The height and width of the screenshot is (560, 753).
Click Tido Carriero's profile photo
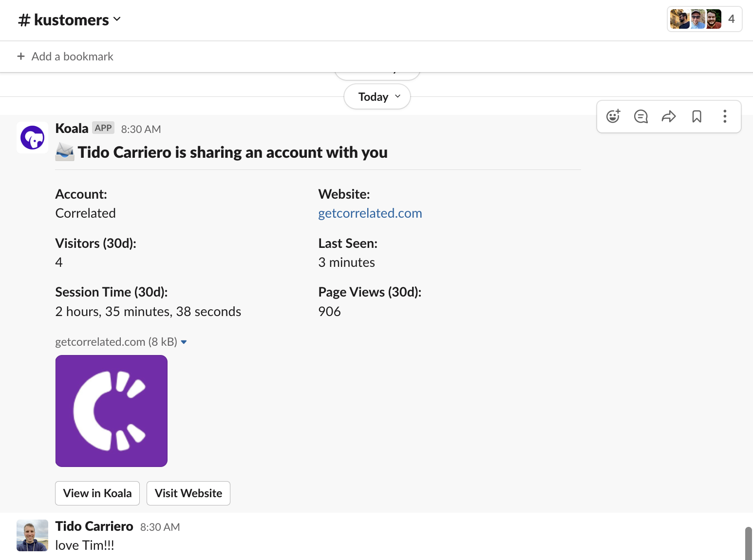click(32, 535)
